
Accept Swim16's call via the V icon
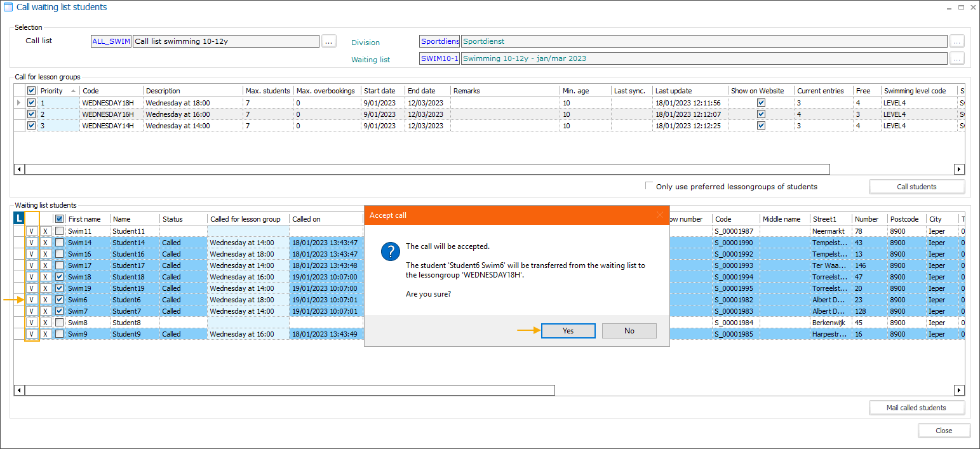[32, 254]
